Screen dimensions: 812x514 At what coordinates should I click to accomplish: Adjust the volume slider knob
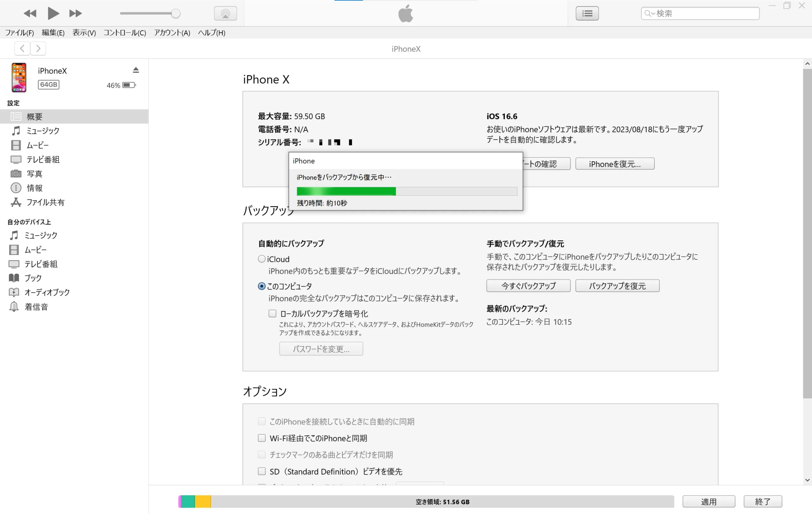click(x=175, y=14)
